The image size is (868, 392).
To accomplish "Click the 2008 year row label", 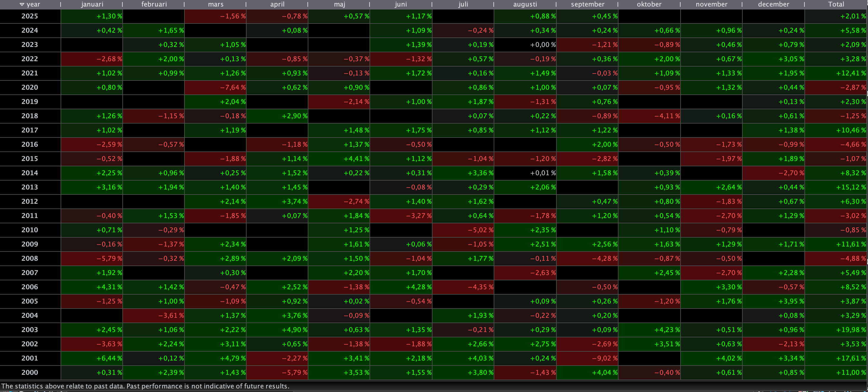I will 30,259.
